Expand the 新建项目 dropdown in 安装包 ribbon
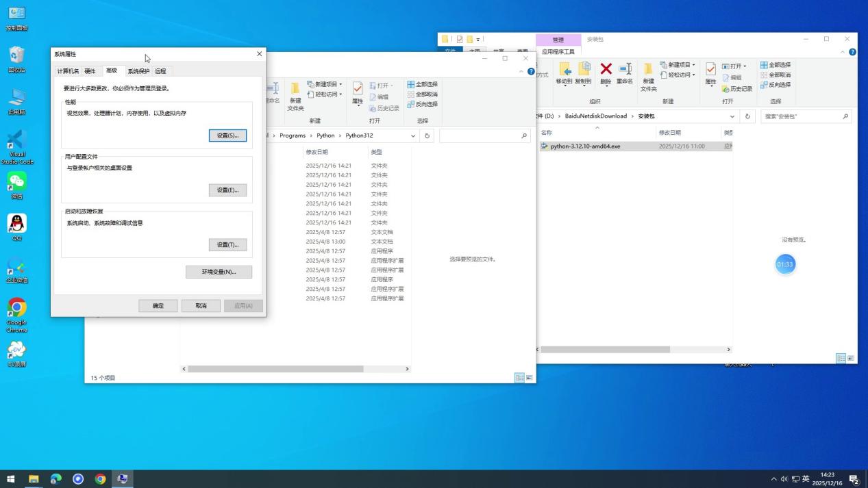This screenshot has height=488, width=868. pos(693,65)
